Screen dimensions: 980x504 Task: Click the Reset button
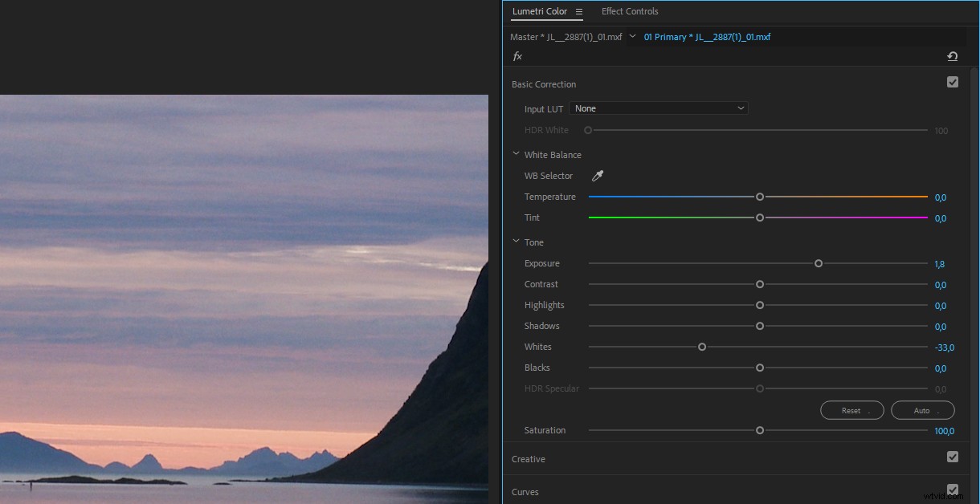tap(851, 410)
